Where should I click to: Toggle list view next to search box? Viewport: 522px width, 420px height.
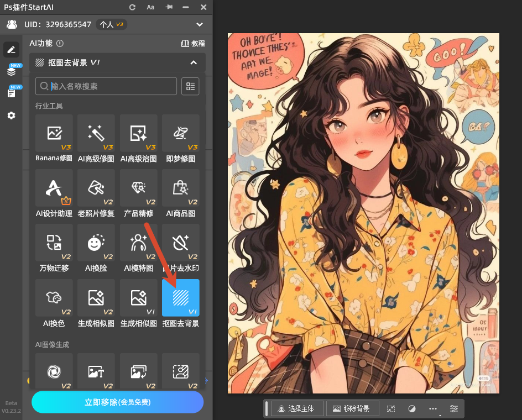pyautogui.click(x=190, y=86)
